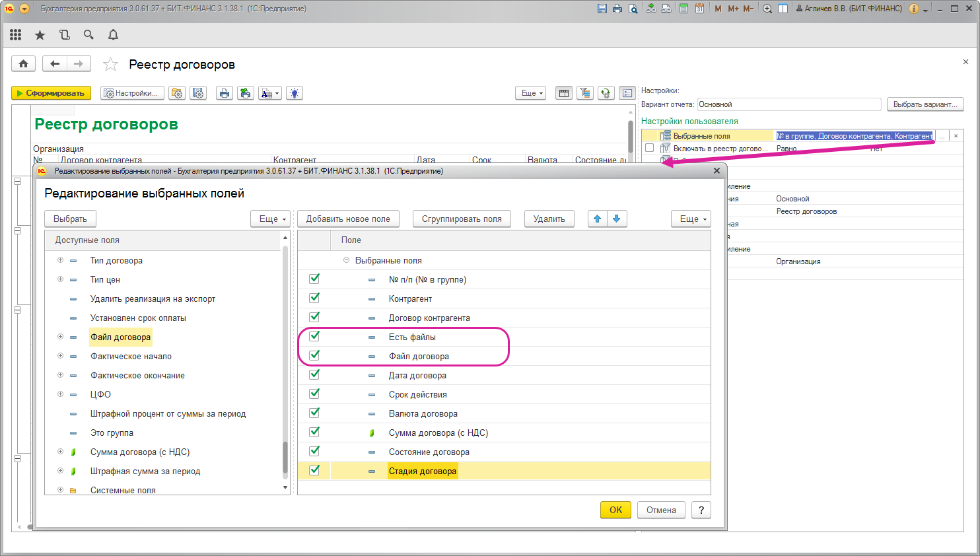Select the 'Срок действия' selected field row
This screenshot has width=980, height=556.
coord(417,394)
